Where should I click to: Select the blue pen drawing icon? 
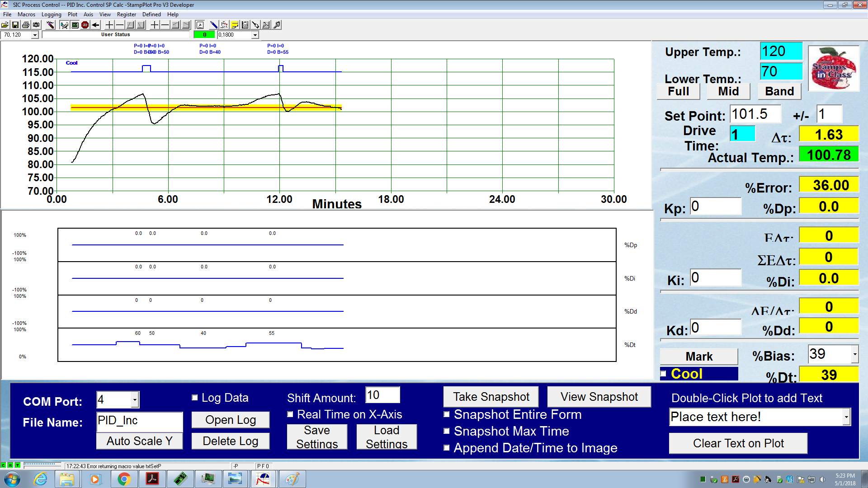[214, 25]
